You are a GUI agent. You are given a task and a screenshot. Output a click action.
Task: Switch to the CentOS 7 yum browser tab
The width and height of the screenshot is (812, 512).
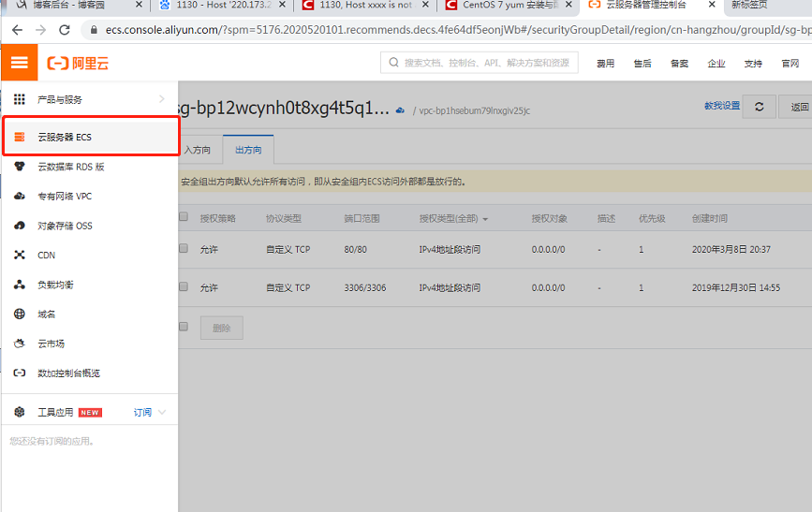pos(509,5)
